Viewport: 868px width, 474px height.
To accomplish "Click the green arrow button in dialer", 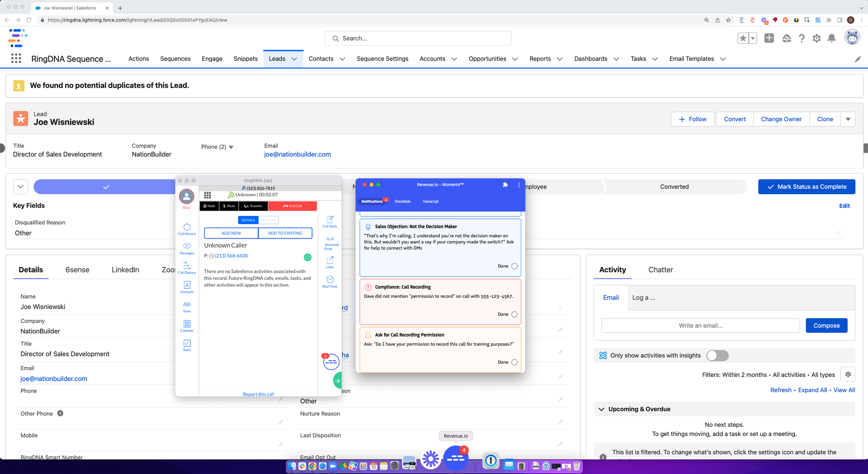I will pyautogui.click(x=337, y=380).
